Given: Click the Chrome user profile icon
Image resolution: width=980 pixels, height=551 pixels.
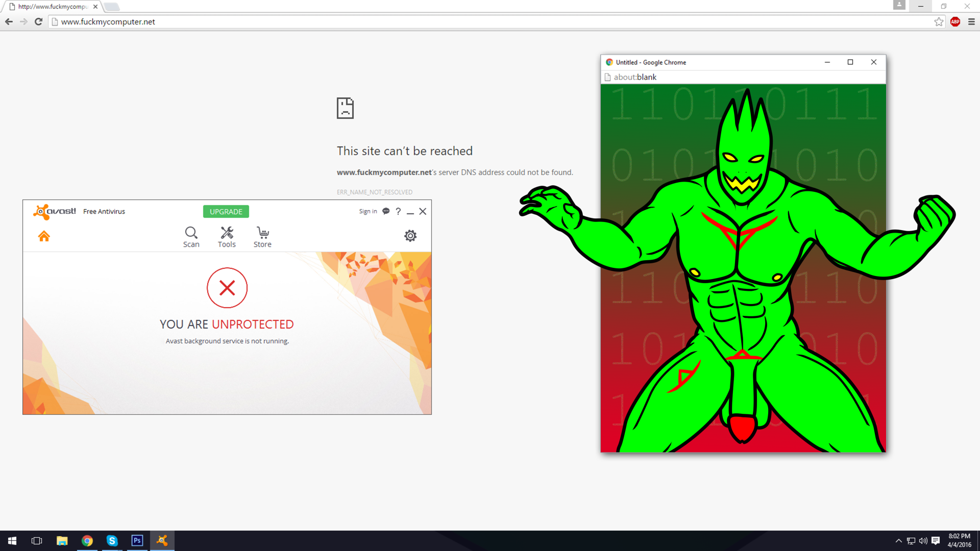Looking at the screenshot, I should [899, 5].
